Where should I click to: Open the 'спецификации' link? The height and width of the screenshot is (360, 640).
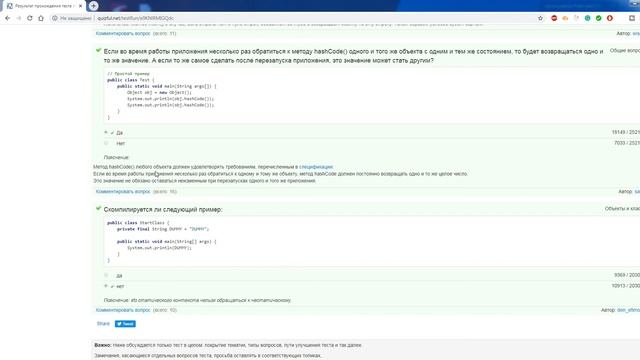tap(316, 167)
